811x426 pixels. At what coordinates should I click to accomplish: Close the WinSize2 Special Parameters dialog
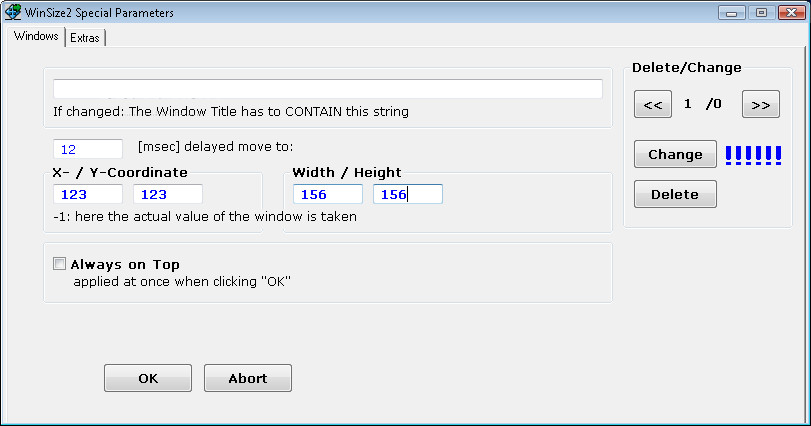789,13
